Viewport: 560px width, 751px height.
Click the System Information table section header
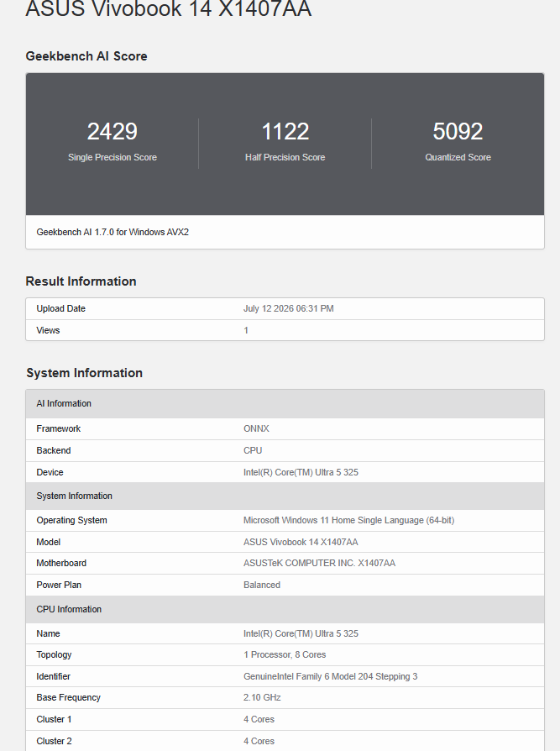[285, 496]
